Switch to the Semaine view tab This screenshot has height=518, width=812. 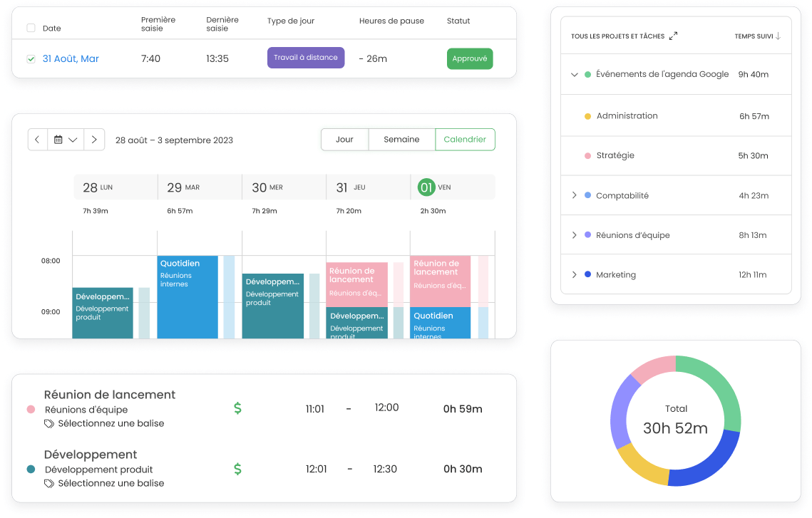pos(402,140)
